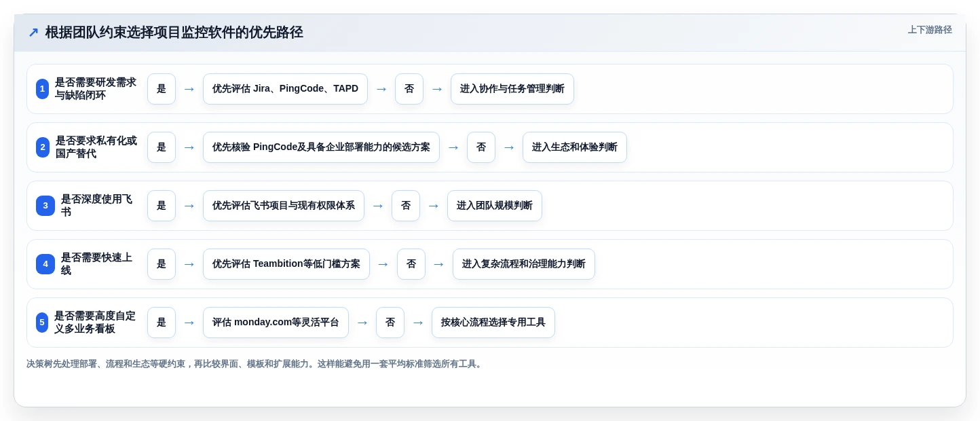Click the 上下游路径 label
The width and height of the screenshot is (980, 421).
(930, 30)
